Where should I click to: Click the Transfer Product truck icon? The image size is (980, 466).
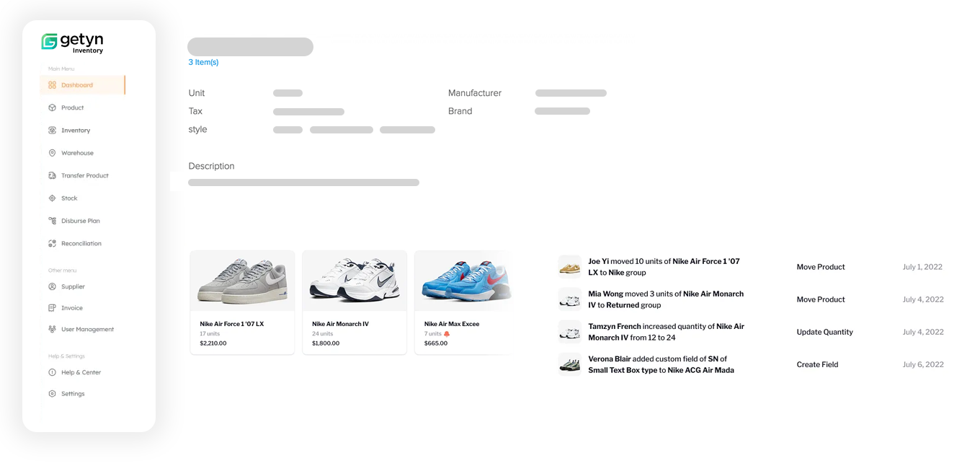coord(52,175)
